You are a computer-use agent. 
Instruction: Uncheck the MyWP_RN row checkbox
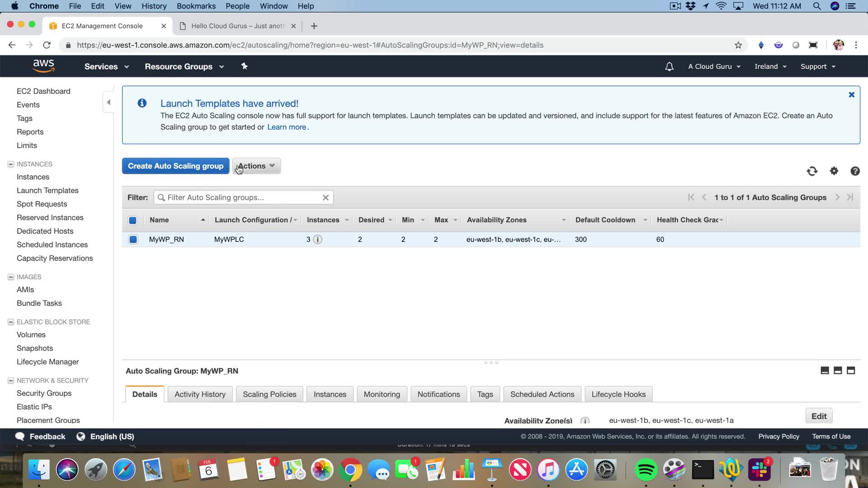click(x=133, y=239)
